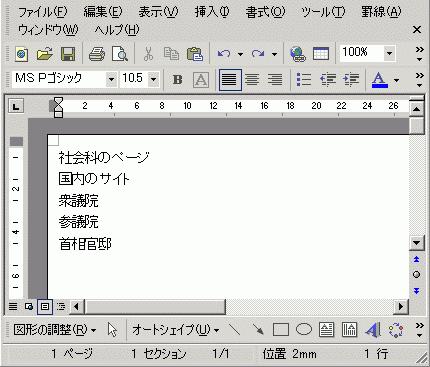
Task: Expand redo history dropdown arrow
Action: point(274,54)
